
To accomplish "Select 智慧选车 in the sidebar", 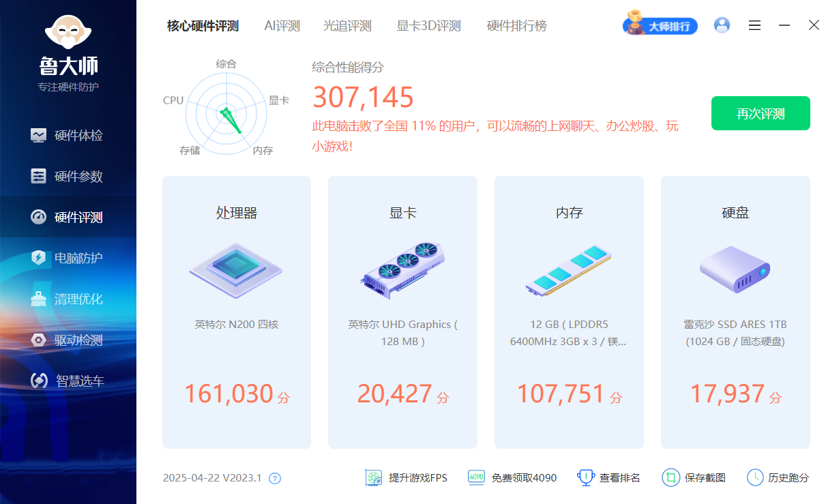I will pyautogui.click(x=67, y=381).
